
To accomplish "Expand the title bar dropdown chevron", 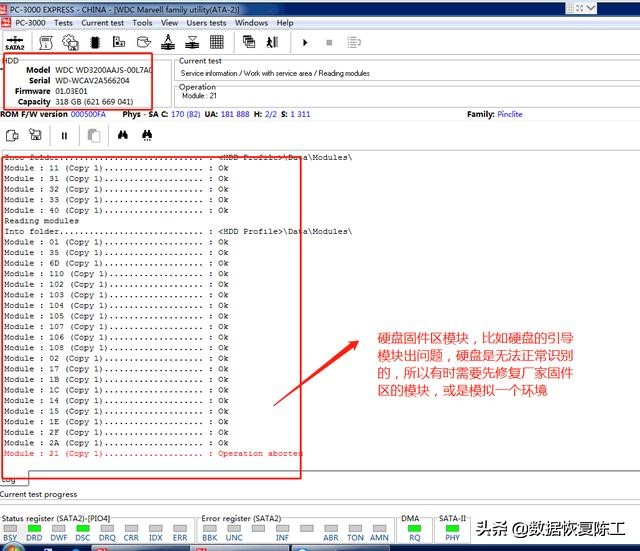I will [x=591, y=8].
